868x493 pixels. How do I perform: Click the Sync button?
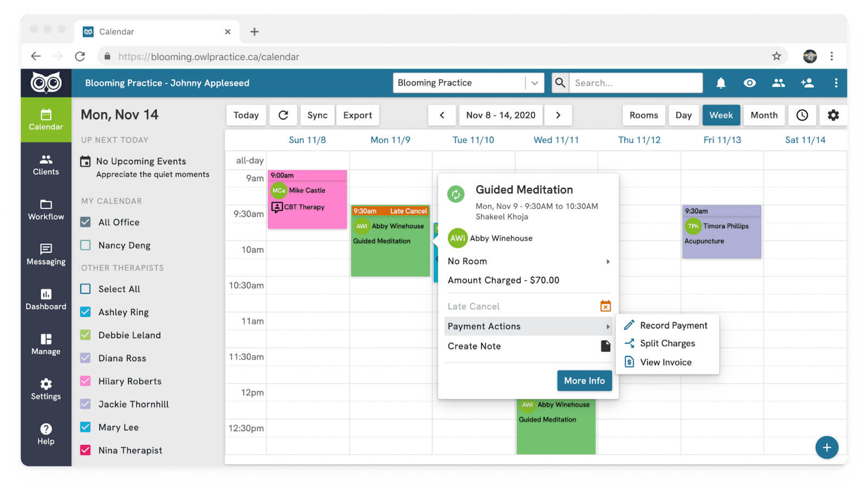pos(317,115)
